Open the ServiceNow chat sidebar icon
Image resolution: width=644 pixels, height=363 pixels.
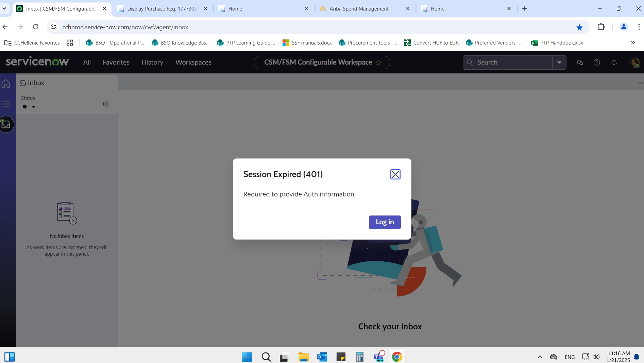pos(580,63)
